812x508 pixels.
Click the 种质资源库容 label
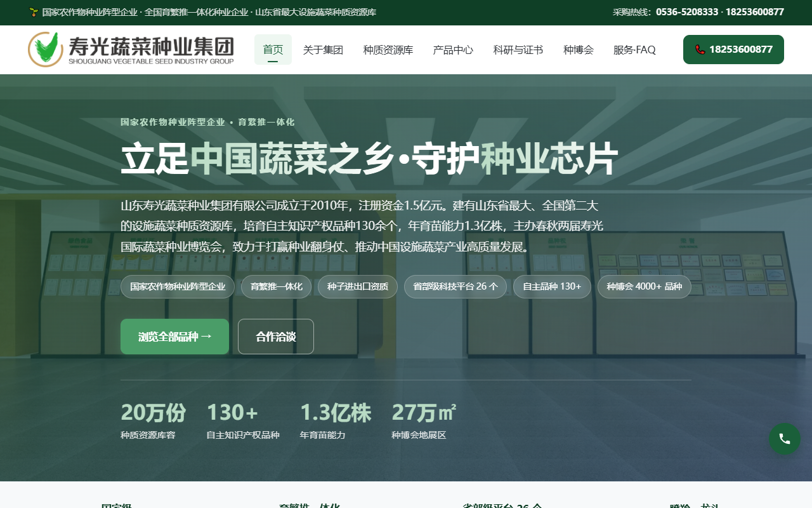(x=148, y=435)
